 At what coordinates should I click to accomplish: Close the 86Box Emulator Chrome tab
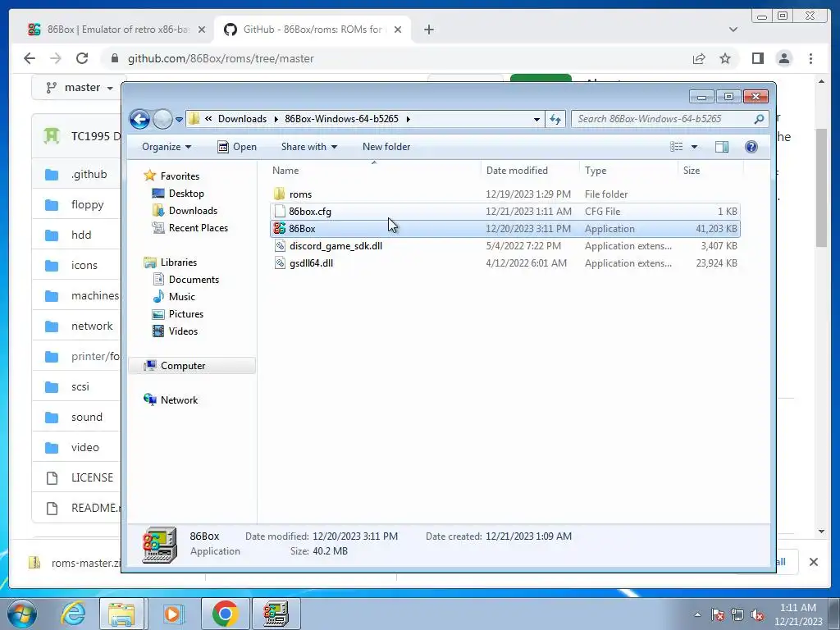tap(202, 30)
